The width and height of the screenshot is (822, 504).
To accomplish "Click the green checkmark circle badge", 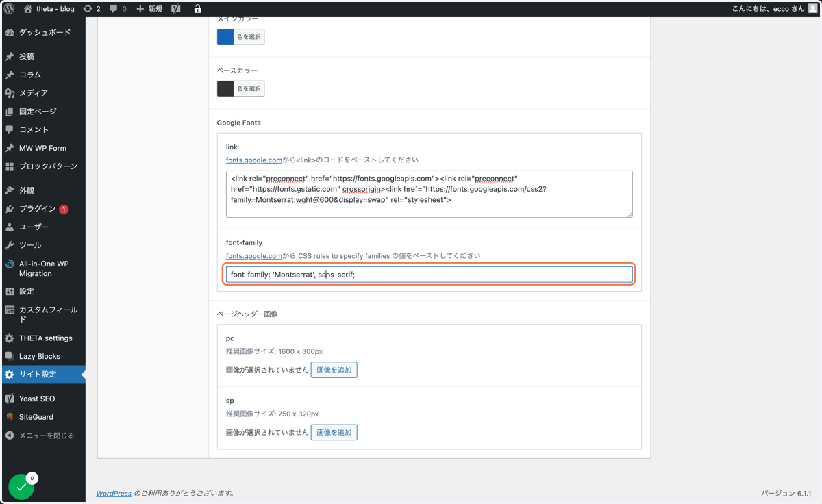I will pos(21,487).
